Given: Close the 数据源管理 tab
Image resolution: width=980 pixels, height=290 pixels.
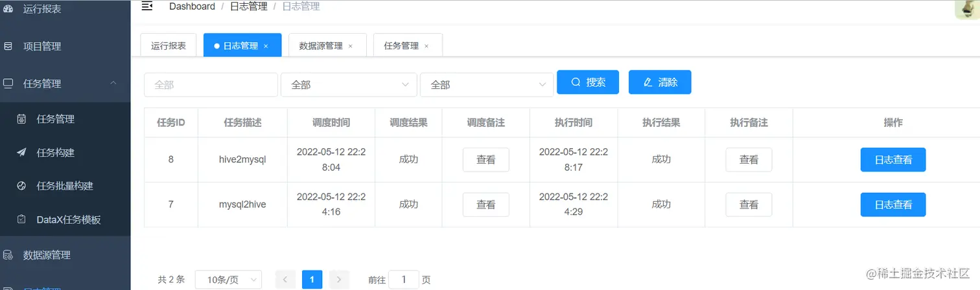Looking at the screenshot, I should point(351,46).
